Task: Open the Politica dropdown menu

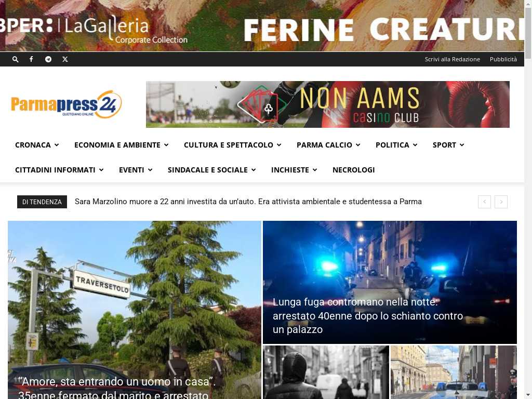Action: (396, 145)
